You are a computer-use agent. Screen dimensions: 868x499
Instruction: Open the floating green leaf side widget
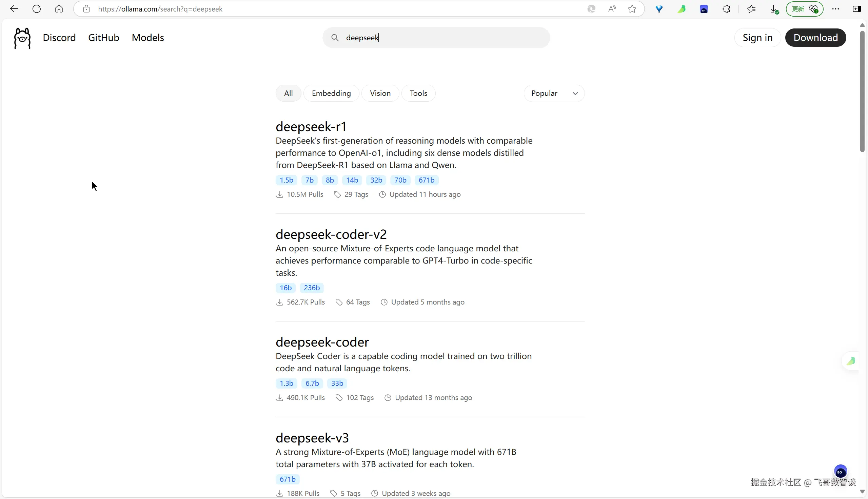point(851,361)
